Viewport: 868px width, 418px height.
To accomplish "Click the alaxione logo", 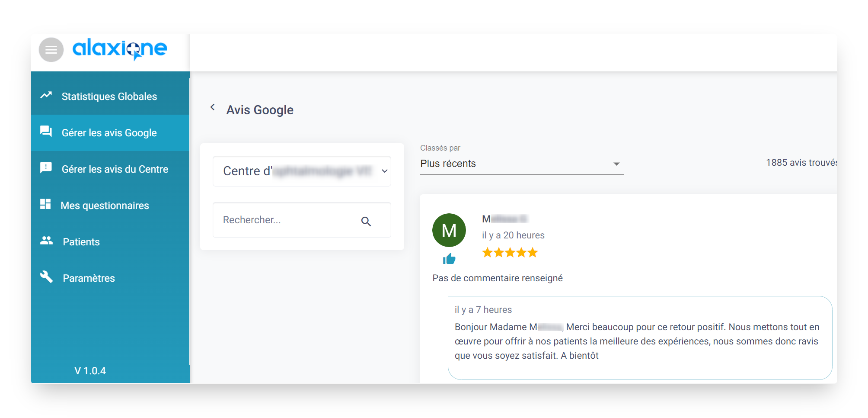I will 120,49.
